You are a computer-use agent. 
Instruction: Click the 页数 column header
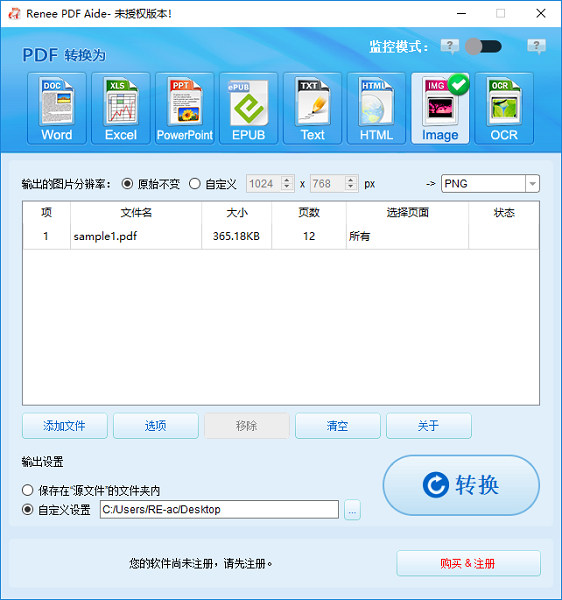point(309,212)
